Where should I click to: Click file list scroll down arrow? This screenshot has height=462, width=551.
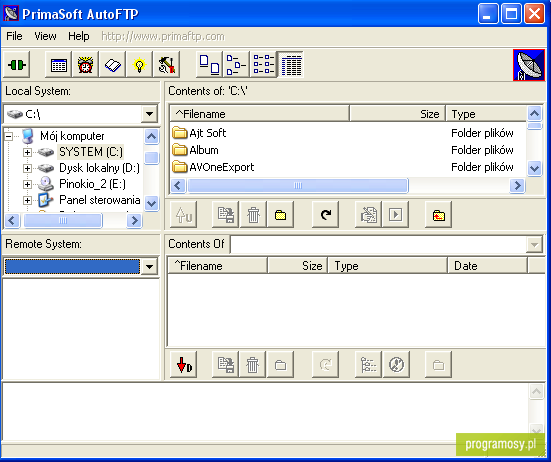(x=534, y=168)
